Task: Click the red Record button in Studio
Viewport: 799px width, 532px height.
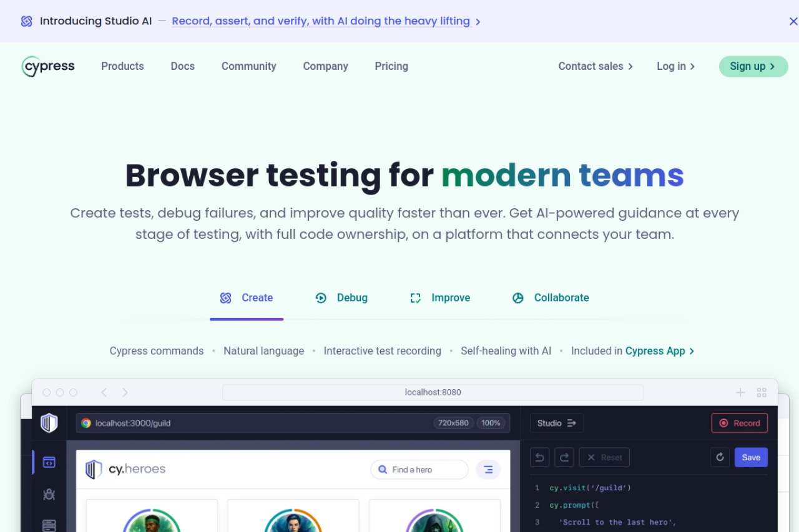Action: point(739,423)
